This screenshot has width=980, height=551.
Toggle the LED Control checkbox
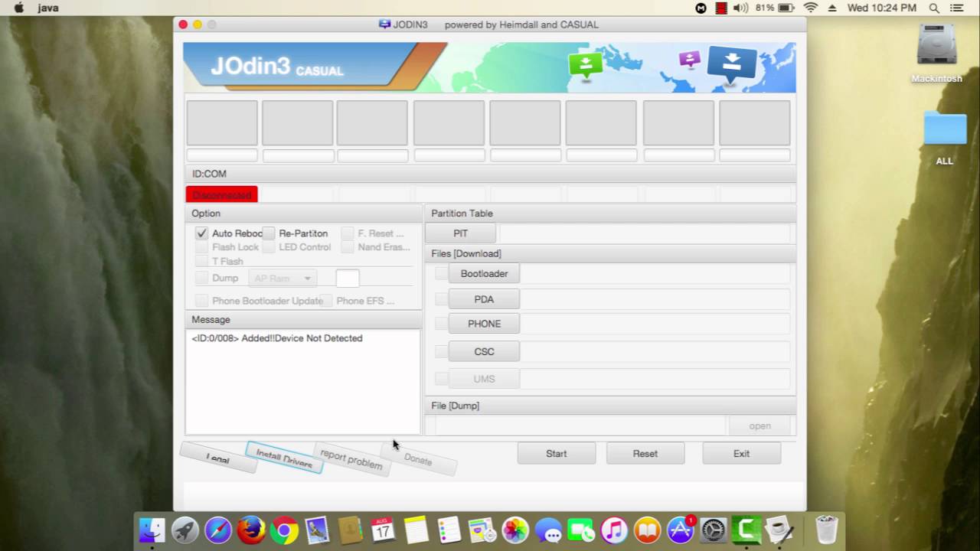(x=269, y=247)
